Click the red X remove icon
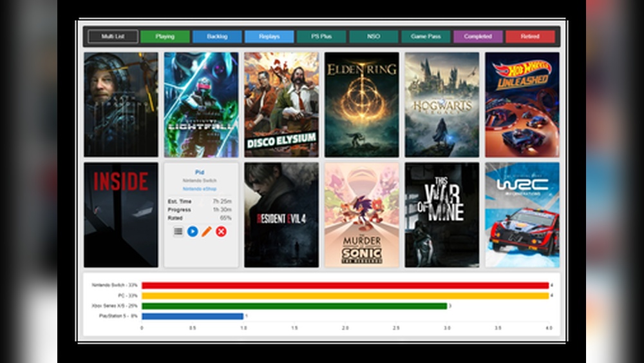 pos(221,231)
